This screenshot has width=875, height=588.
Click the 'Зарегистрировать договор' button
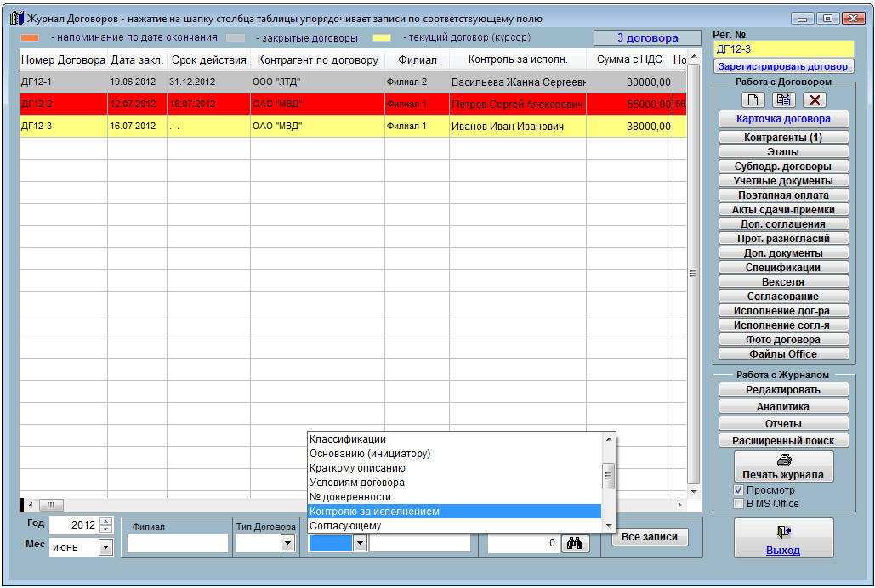click(783, 66)
